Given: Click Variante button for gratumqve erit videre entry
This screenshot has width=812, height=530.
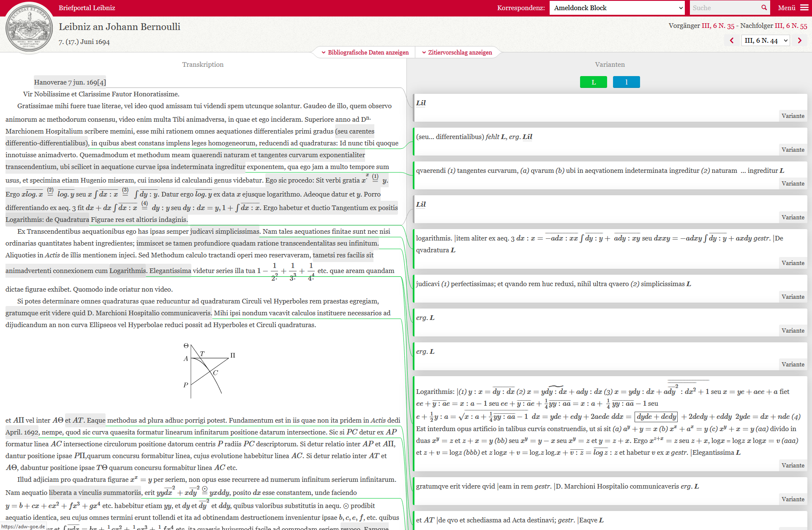Looking at the screenshot, I should pos(793,499).
